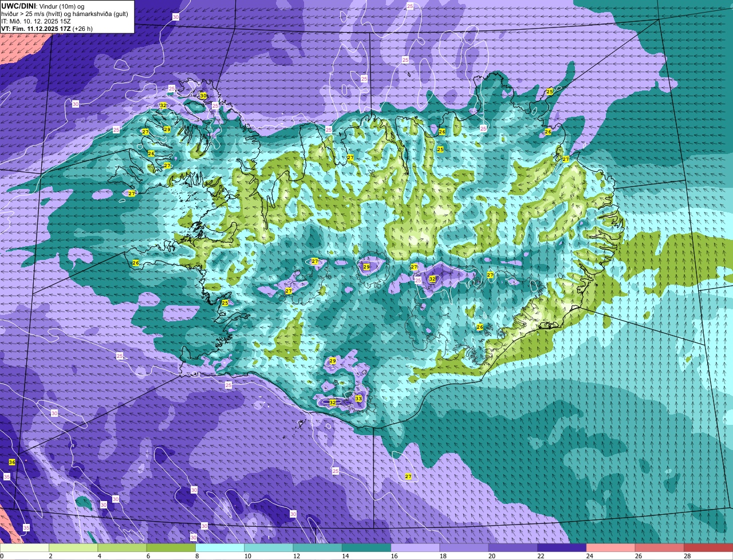Click the legend scale label 28

(x=687, y=556)
